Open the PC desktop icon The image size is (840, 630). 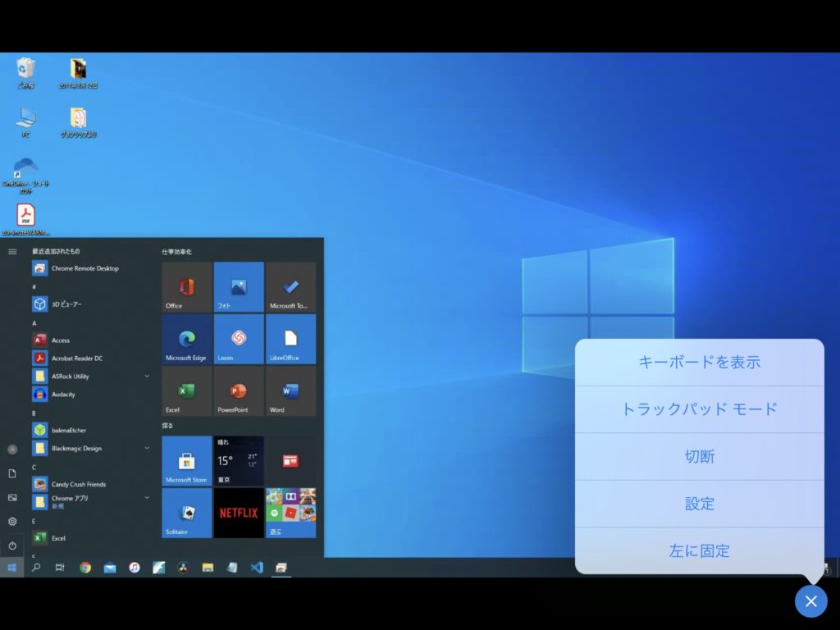pyautogui.click(x=25, y=122)
